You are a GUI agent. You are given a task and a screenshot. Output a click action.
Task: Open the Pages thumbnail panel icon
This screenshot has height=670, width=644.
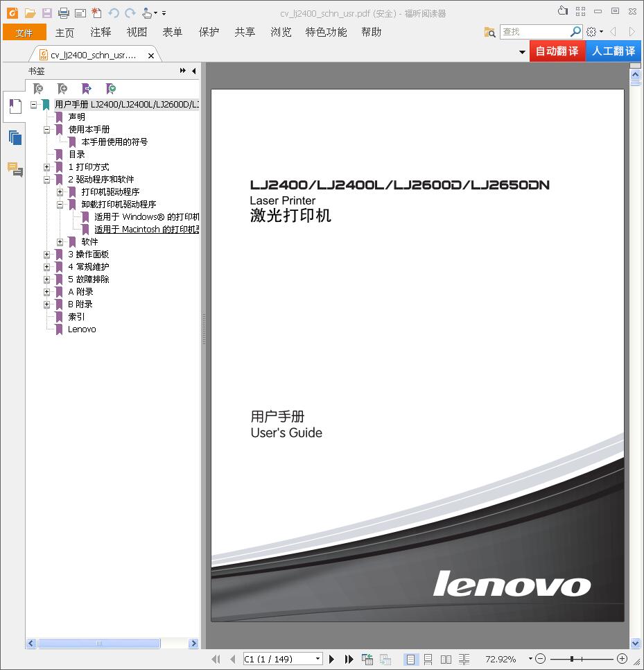[x=15, y=137]
